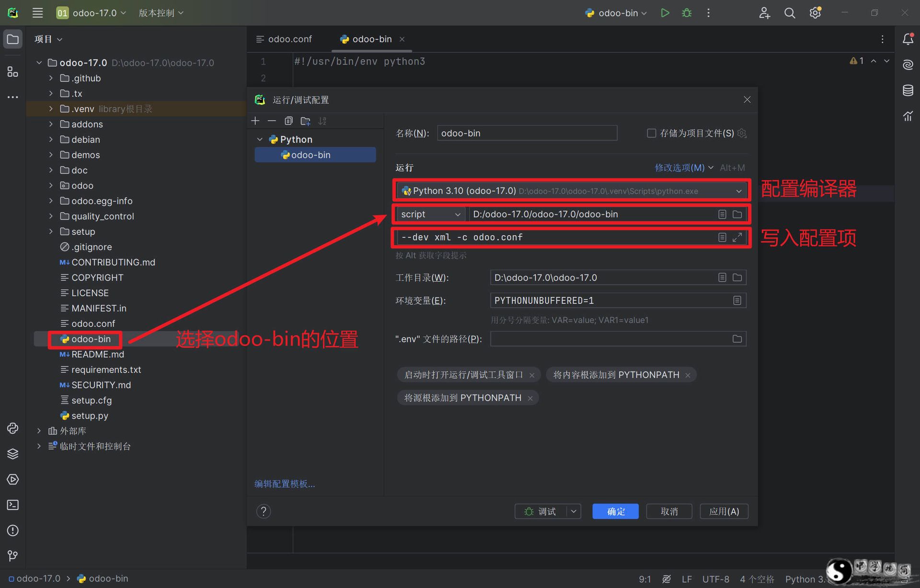Open the main hamburger menu
The image size is (920, 588).
pos(37,13)
